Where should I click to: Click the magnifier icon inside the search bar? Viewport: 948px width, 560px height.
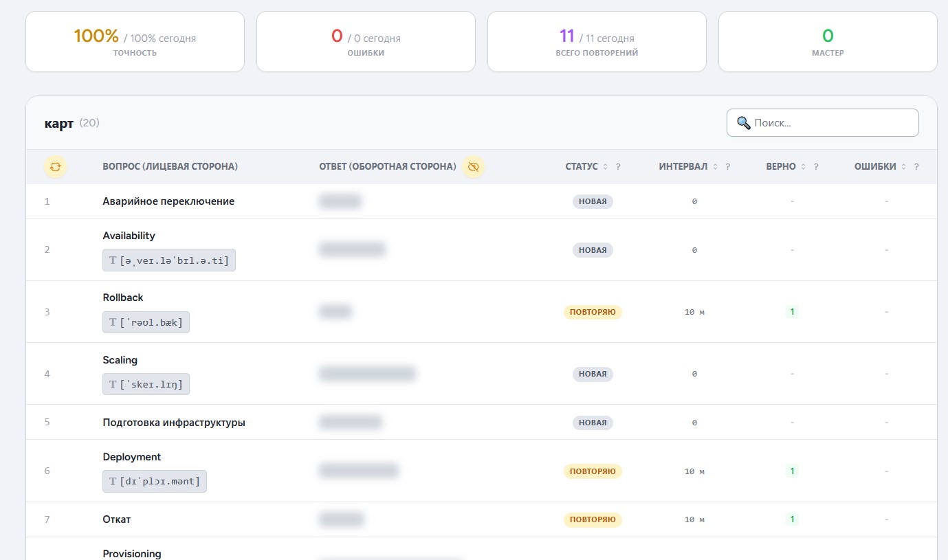(x=743, y=122)
